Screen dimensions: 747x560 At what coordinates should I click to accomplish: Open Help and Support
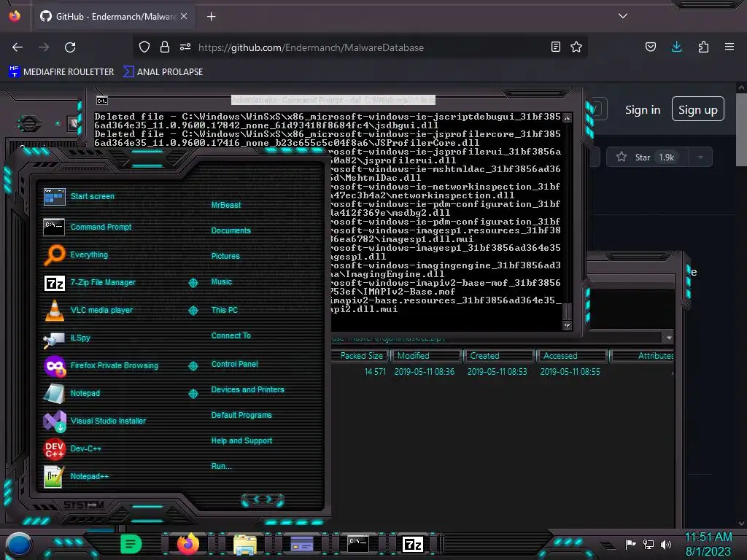pos(241,441)
